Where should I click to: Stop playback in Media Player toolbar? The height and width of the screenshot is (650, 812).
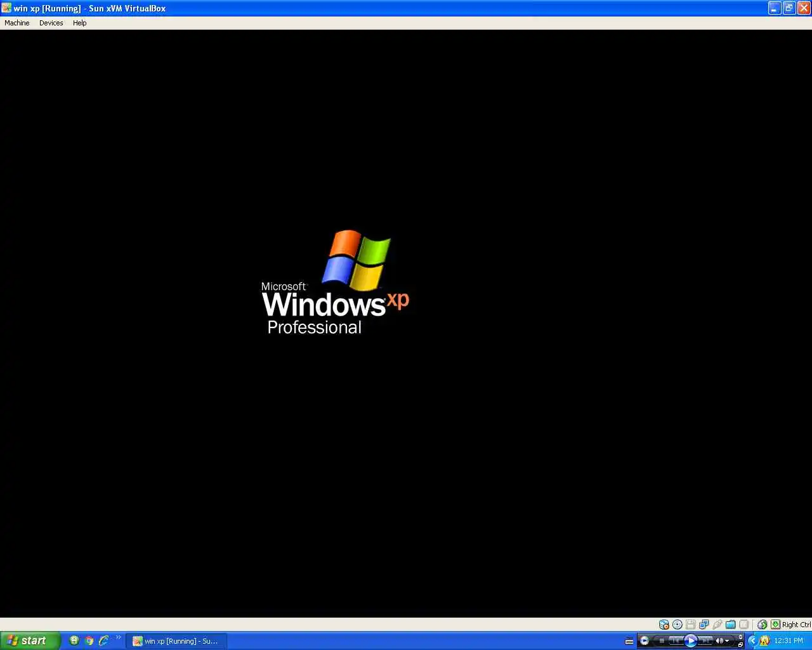(662, 641)
